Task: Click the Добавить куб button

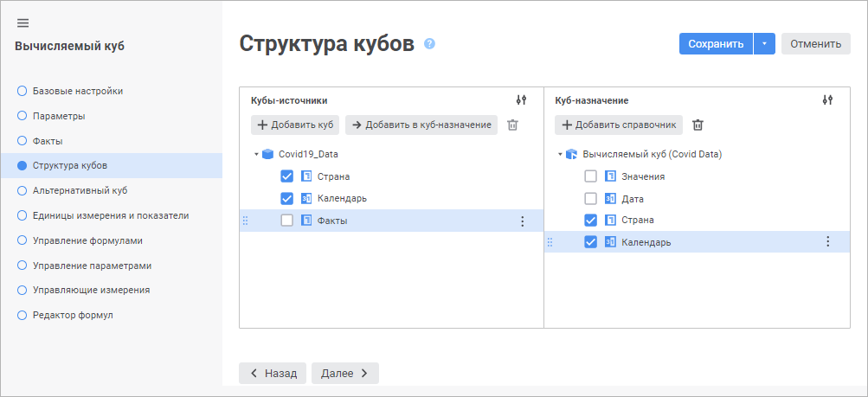Action: 295,125
